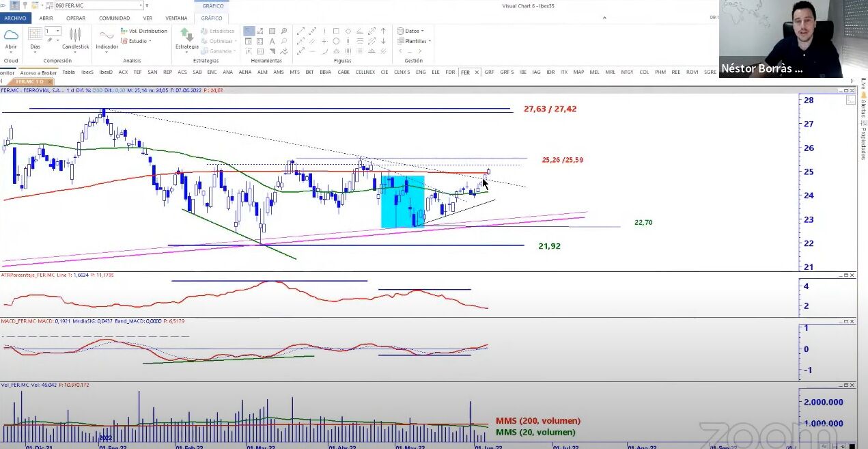Switch to Acceso a Broker tab
The width and height of the screenshot is (868, 449).
pyautogui.click(x=38, y=73)
